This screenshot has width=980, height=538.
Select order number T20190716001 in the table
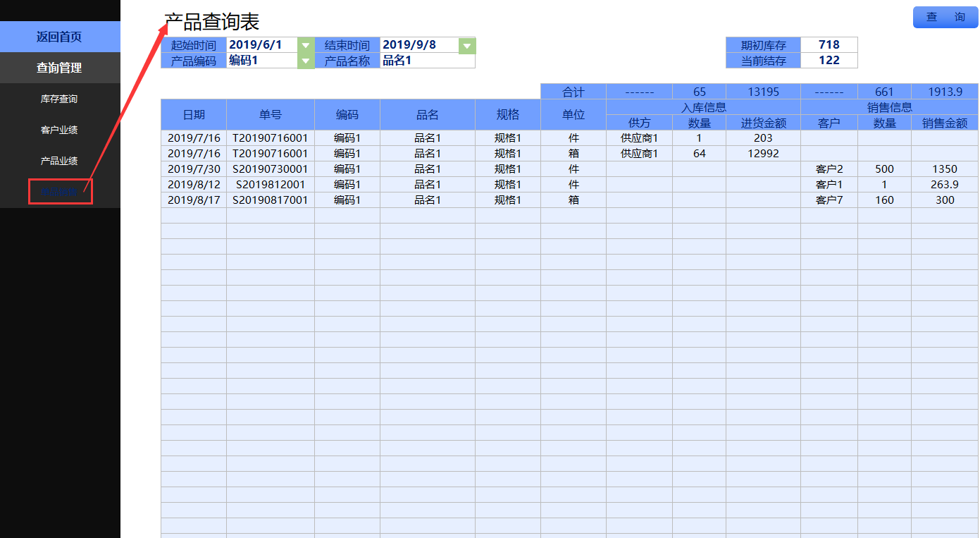tap(270, 138)
